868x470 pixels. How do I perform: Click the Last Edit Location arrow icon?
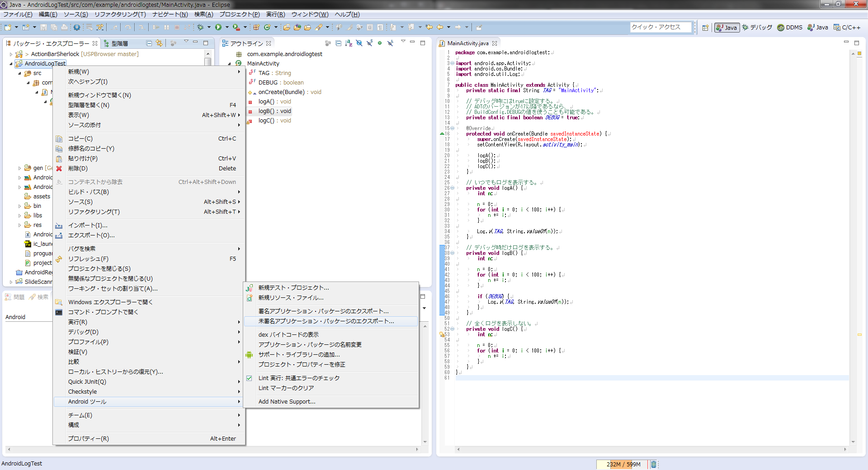[x=429, y=27]
